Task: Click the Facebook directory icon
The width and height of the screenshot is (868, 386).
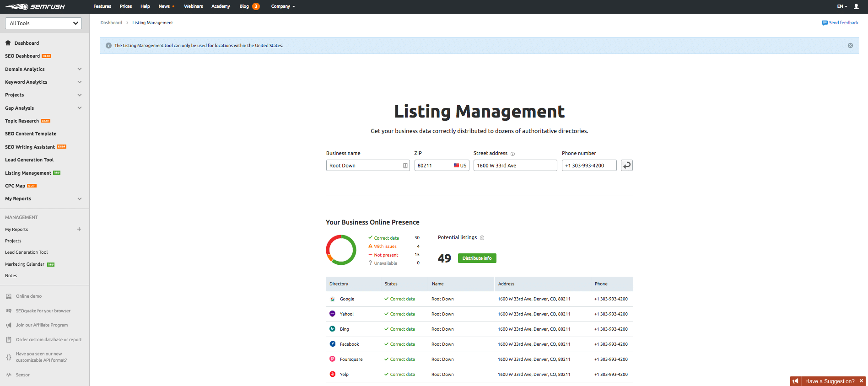Action: [332, 344]
